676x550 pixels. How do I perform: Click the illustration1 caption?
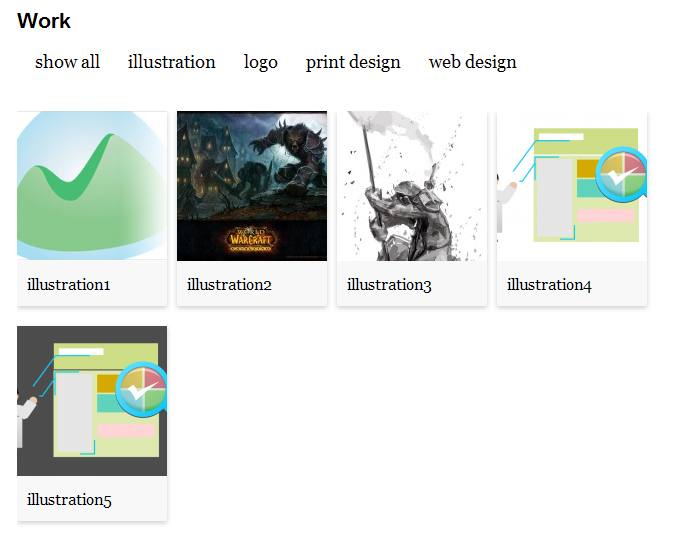click(x=69, y=285)
